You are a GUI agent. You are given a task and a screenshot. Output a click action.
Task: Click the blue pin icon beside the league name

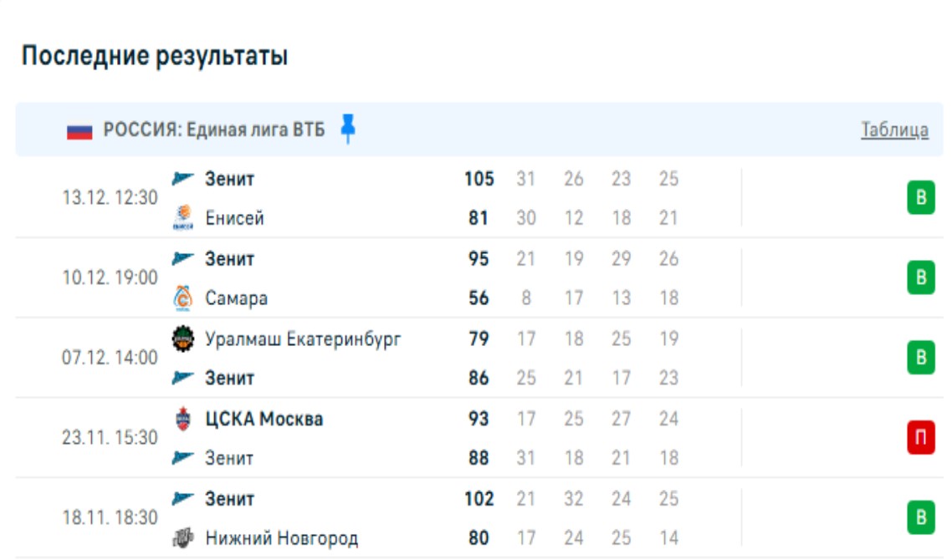[348, 130]
